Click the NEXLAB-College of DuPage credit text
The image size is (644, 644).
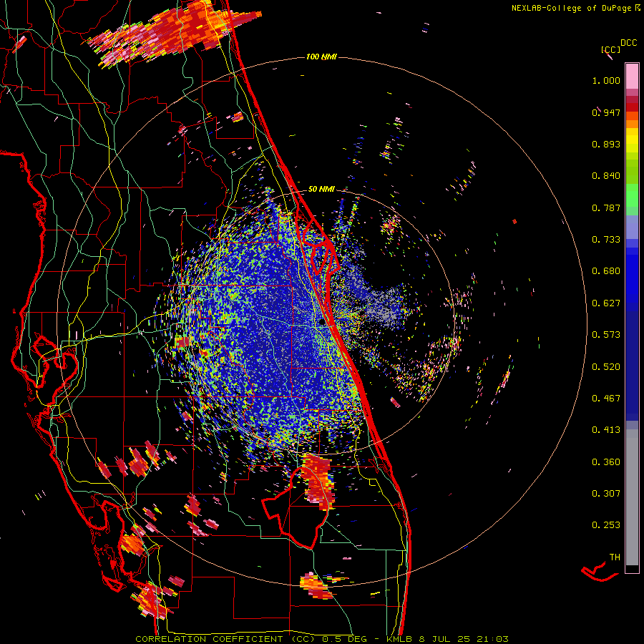(575, 8)
